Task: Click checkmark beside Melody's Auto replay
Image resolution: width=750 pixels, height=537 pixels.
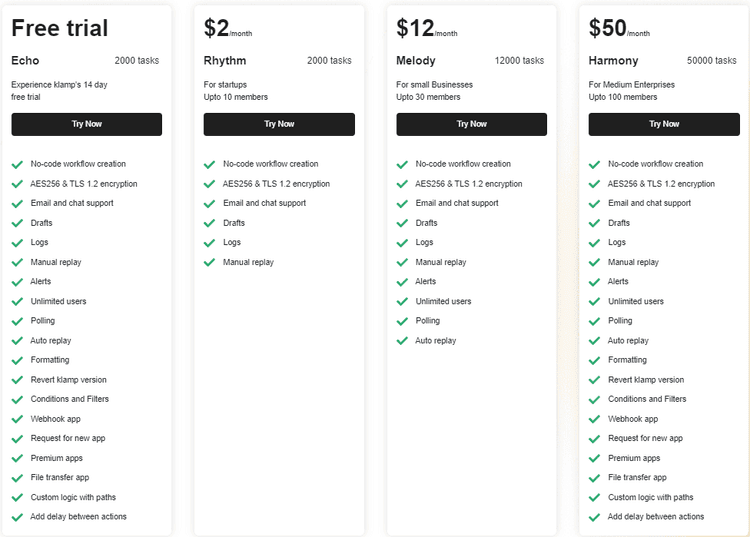Action: click(402, 341)
